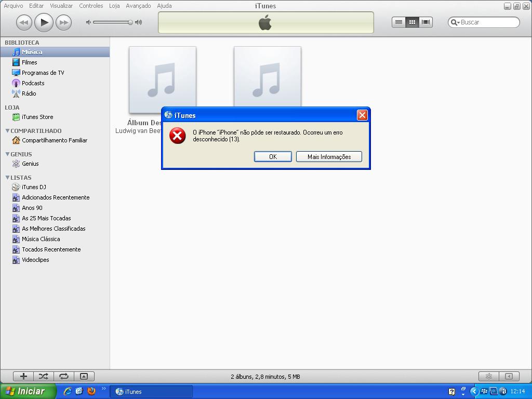Viewport: 532px width, 399px height.
Task: Select the Rádio antenna icon
Action: tap(16, 94)
